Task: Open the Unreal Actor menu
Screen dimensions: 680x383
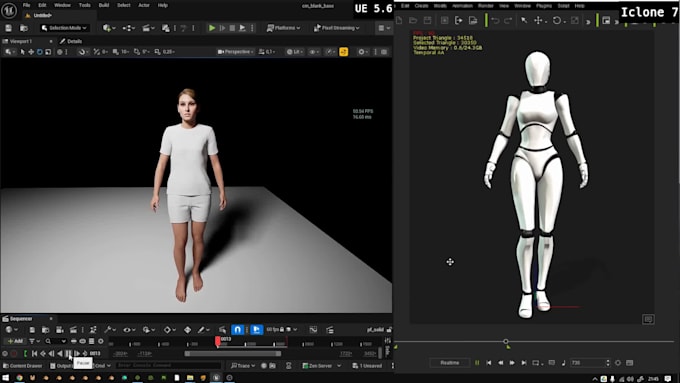Action: point(144,5)
